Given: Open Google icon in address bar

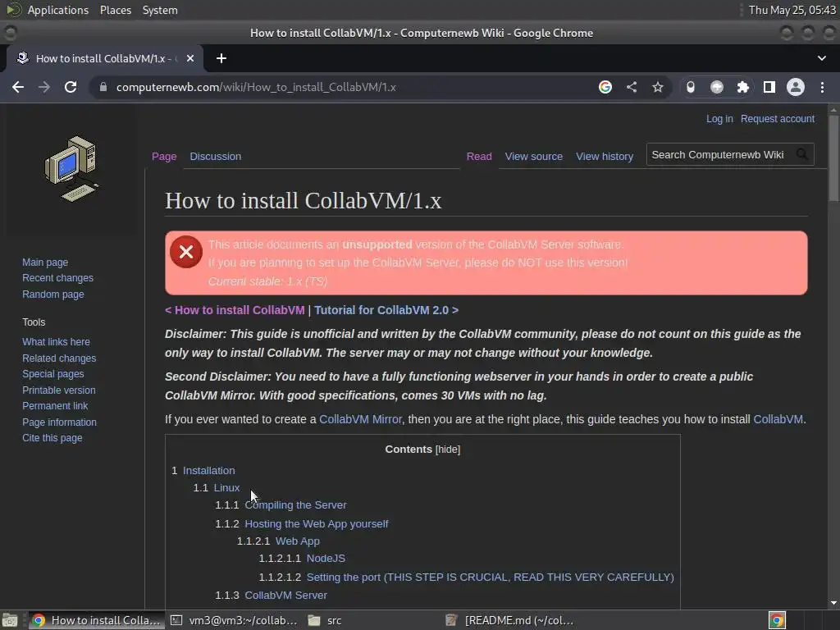Looking at the screenshot, I should (605, 87).
